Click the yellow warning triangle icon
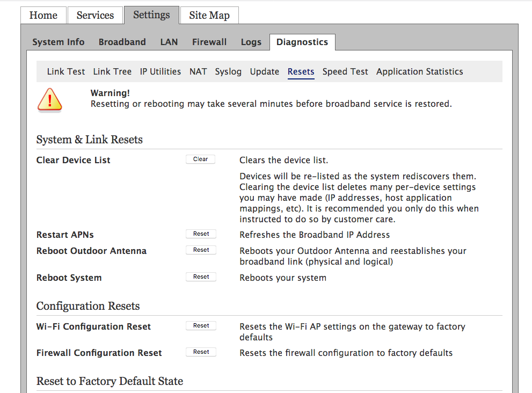The height and width of the screenshot is (393, 532). [49, 100]
